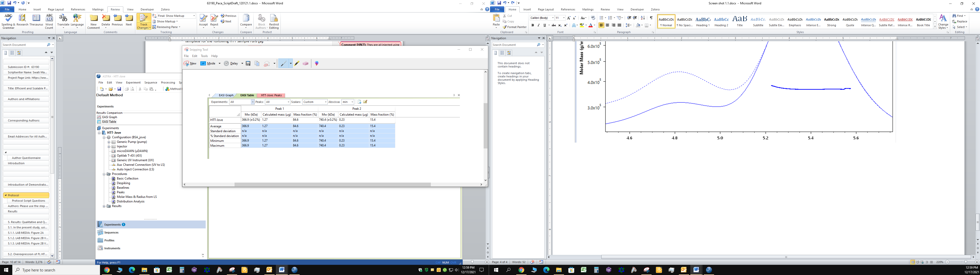
Task: Click the Snipping Tool Highlighter icon
Action: tap(297, 63)
